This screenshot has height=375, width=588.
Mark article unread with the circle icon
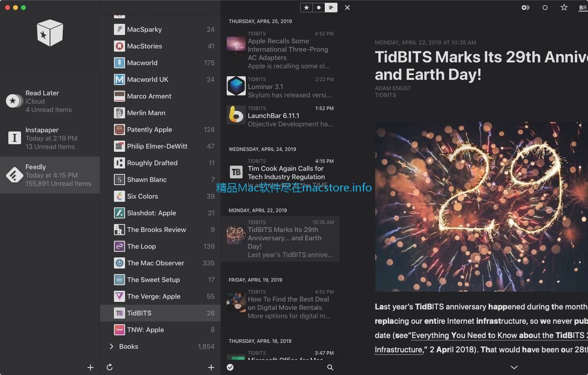click(x=545, y=8)
